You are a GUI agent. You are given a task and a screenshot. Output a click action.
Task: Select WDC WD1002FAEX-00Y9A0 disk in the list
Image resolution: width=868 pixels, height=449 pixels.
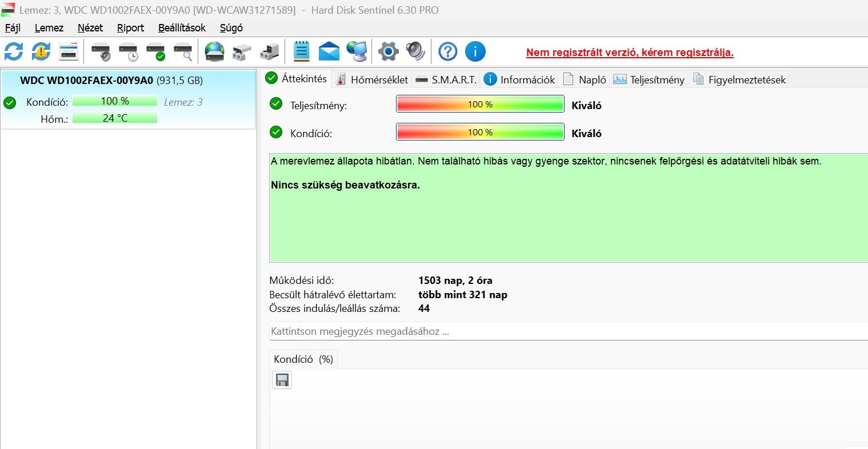[129, 99]
